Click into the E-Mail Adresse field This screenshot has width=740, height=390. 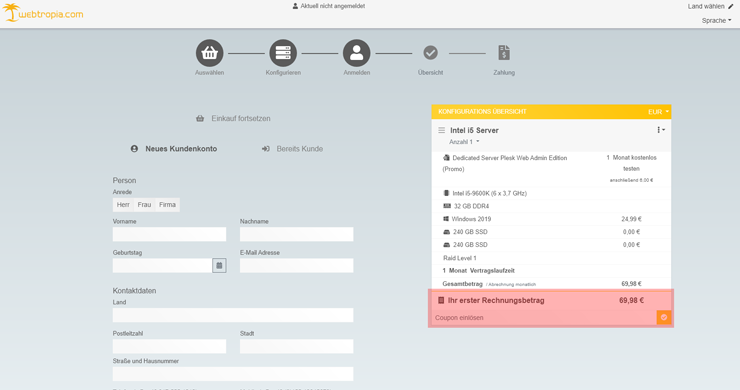(x=296, y=265)
